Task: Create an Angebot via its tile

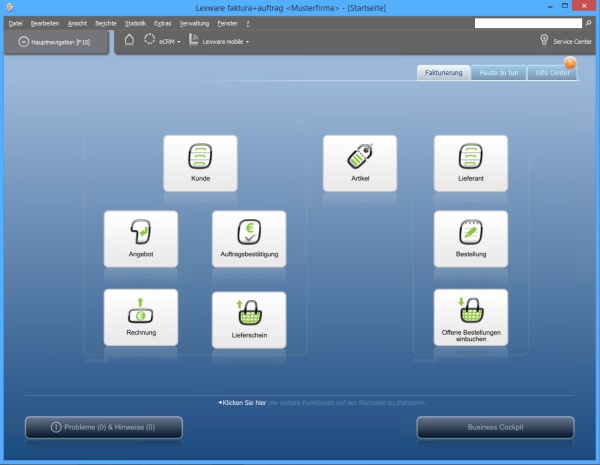Action: click(x=141, y=239)
